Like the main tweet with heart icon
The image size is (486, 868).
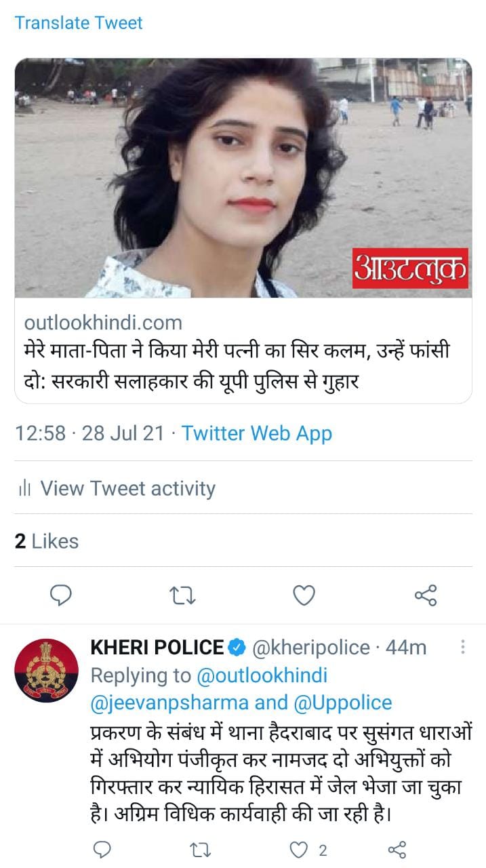coord(304,595)
